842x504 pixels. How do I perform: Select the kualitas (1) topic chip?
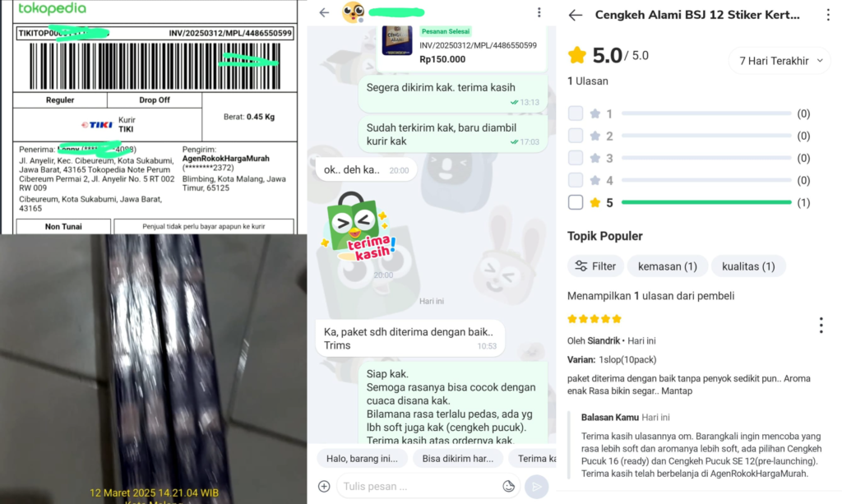tap(748, 266)
